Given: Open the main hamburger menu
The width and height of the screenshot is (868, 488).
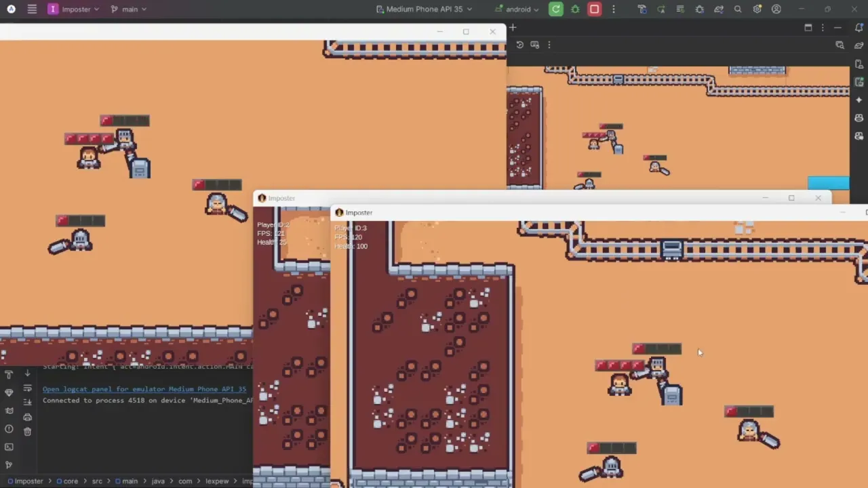Looking at the screenshot, I should [32, 9].
